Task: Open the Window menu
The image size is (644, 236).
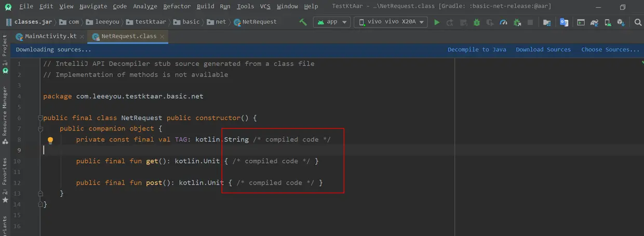Action: tap(287, 6)
